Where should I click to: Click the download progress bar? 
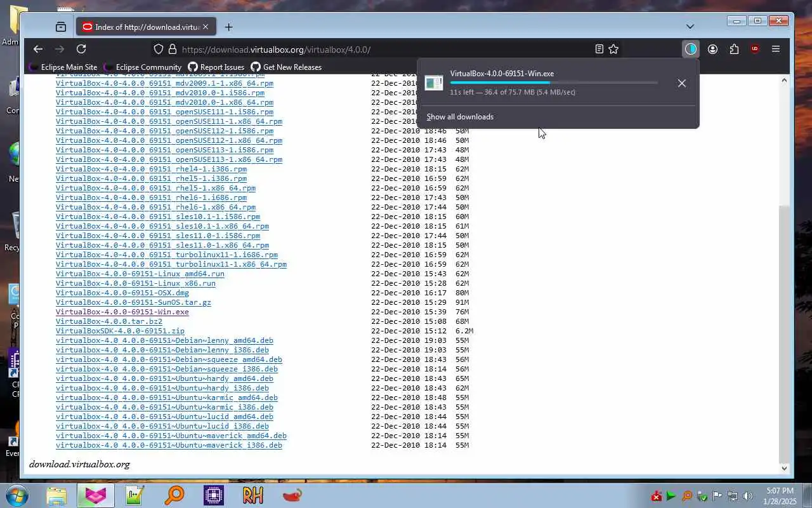click(x=554, y=83)
